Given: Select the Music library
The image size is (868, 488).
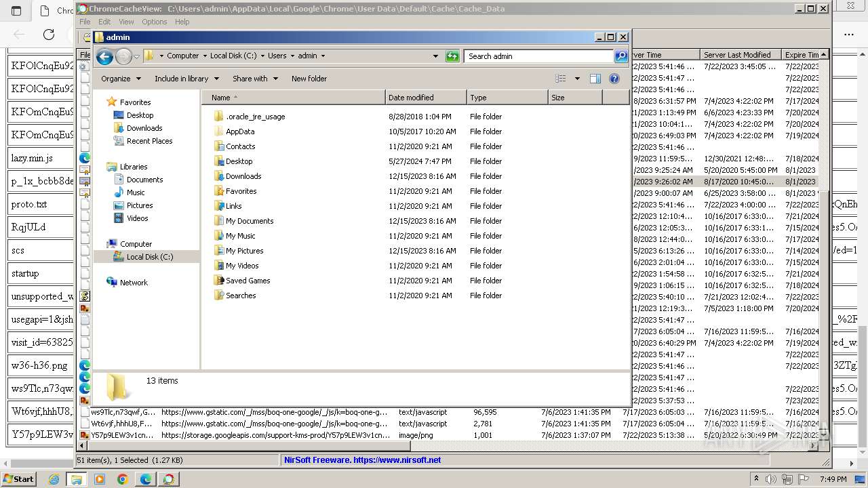Looking at the screenshot, I should (x=136, y=192).
